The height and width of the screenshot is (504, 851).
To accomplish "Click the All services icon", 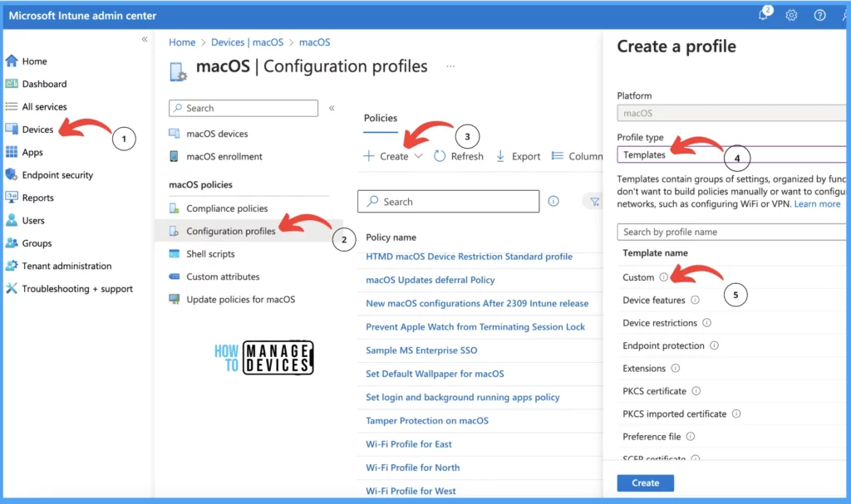I will tap(12, 106).
